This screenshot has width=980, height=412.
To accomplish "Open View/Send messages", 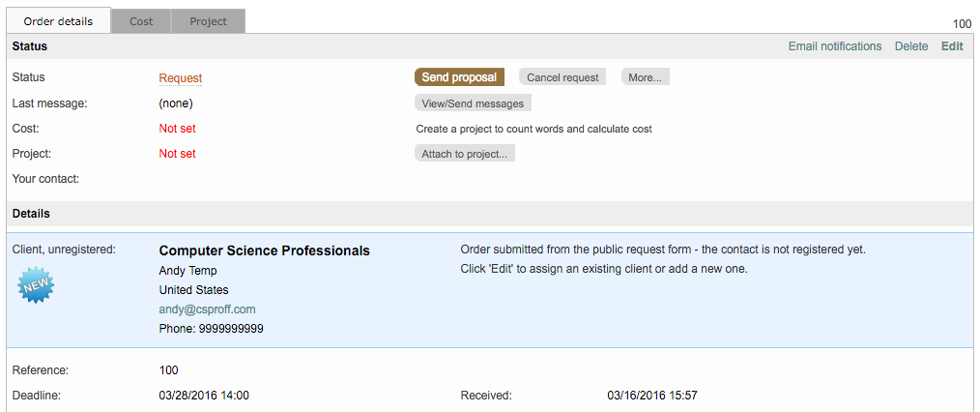I will (473, 103).
